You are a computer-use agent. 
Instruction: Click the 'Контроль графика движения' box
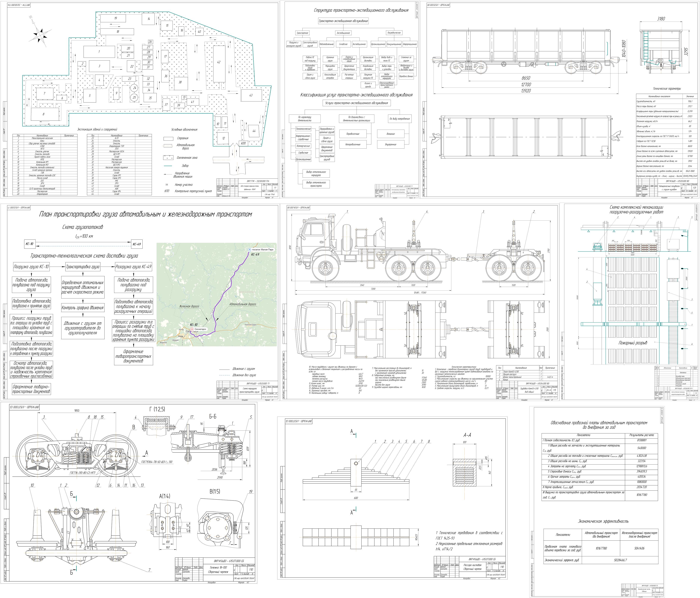(x=83, y=308)
